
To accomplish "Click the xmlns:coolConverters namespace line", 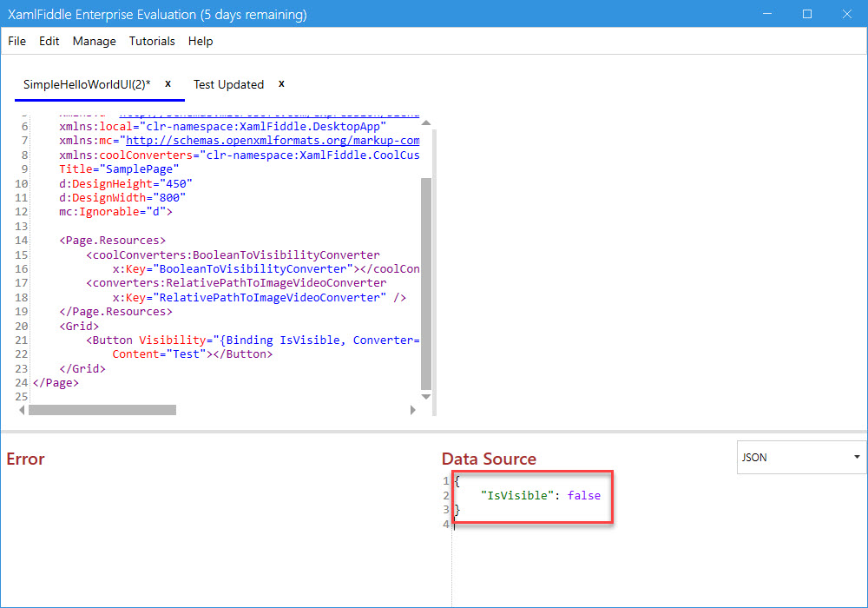I will point(240,155).
